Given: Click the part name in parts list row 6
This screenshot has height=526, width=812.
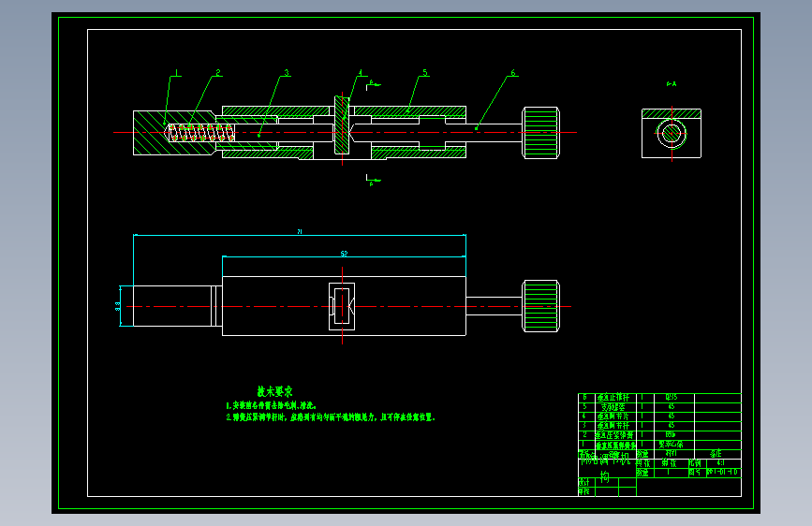Looking at the screenshot, I should pyautogui.click(x=613, y=398).
